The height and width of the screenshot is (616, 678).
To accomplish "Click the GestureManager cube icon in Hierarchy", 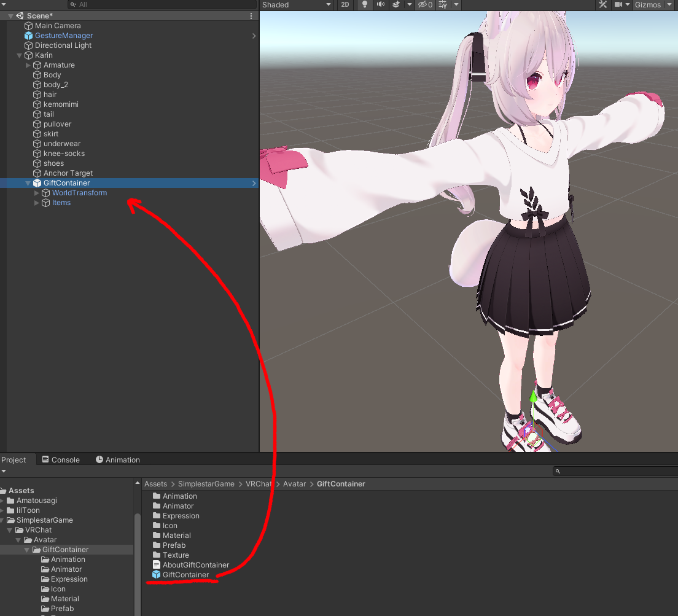I will pos(29,35).
